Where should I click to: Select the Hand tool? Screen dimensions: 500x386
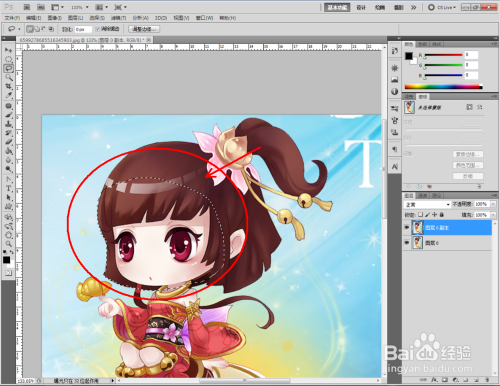tap(8, 235)
